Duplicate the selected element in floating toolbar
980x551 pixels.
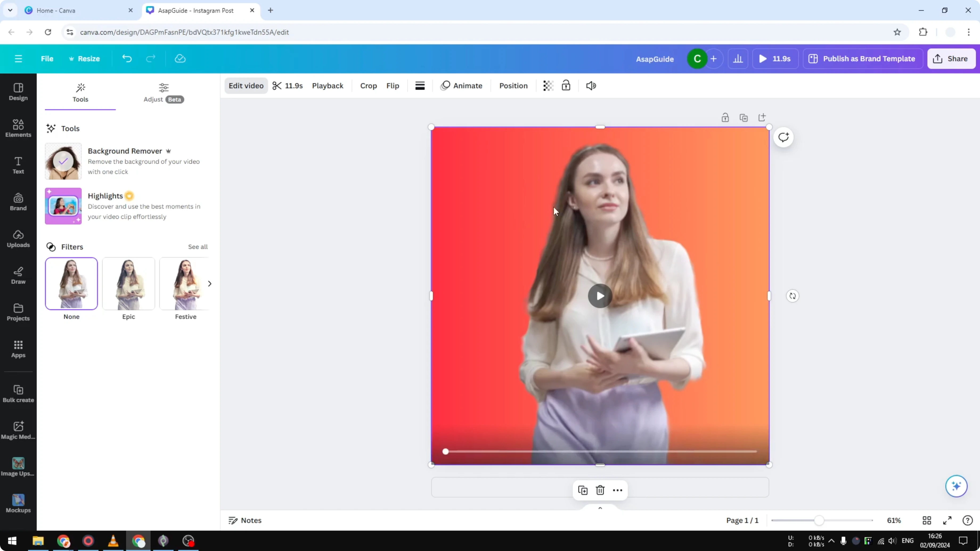click(582, 490)
